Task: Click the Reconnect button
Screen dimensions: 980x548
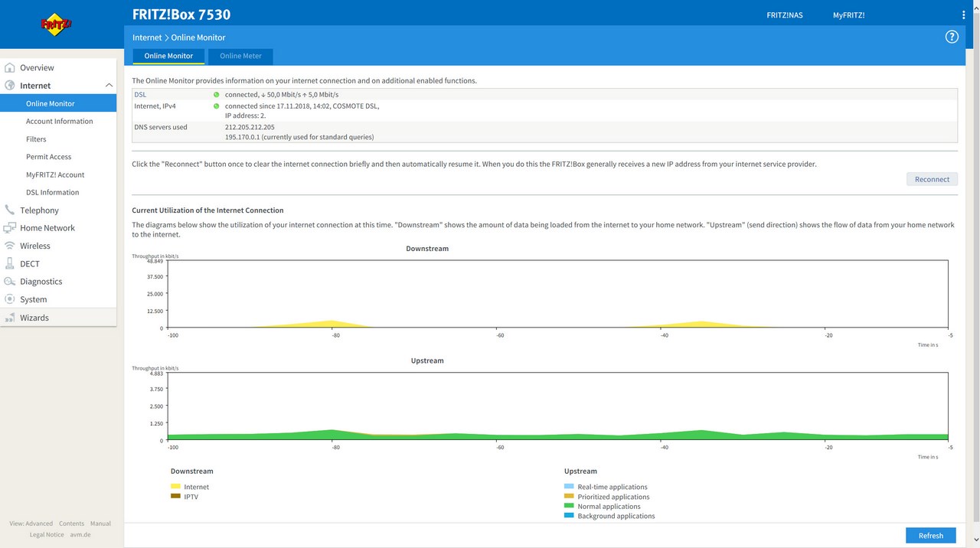Action: tap(932, 179)
